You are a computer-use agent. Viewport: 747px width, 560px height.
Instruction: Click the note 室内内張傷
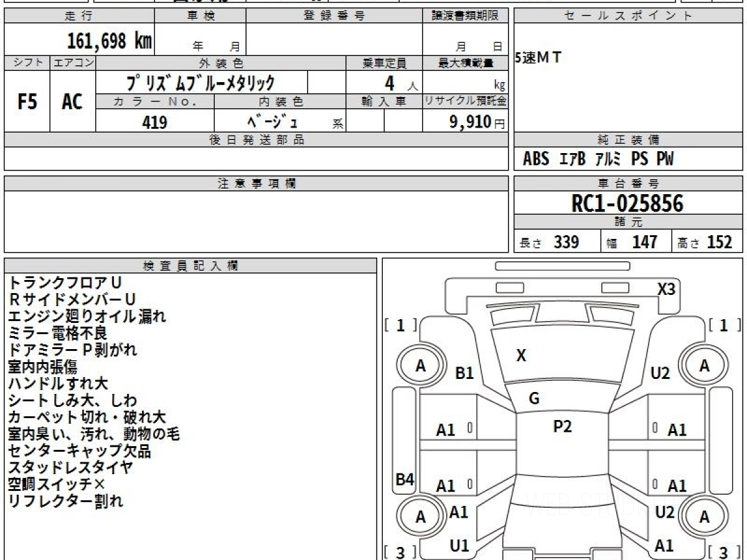42,367
